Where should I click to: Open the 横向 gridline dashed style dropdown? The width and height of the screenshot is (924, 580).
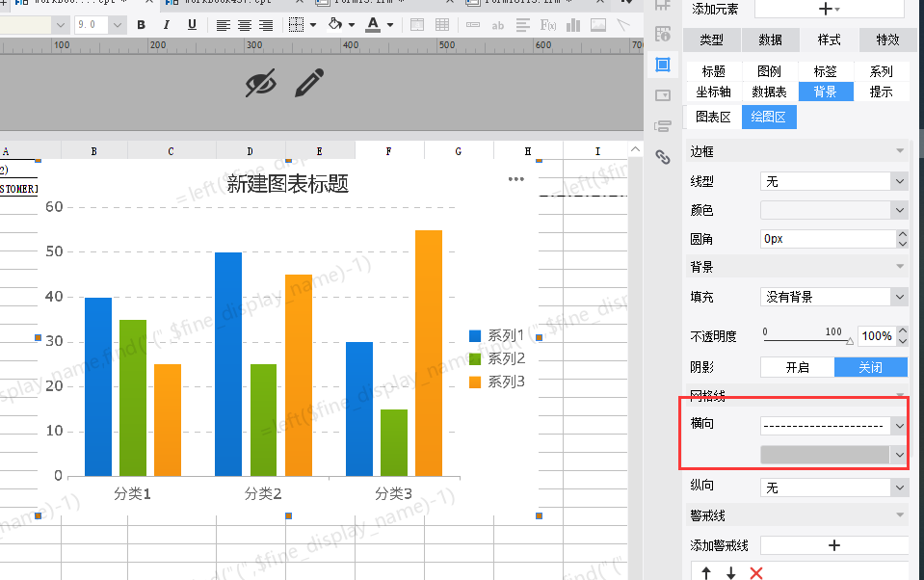[833, 426]
